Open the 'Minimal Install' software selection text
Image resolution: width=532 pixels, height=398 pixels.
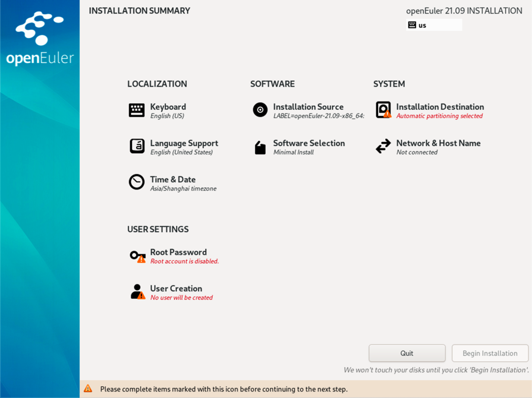[x=293, y=153]
